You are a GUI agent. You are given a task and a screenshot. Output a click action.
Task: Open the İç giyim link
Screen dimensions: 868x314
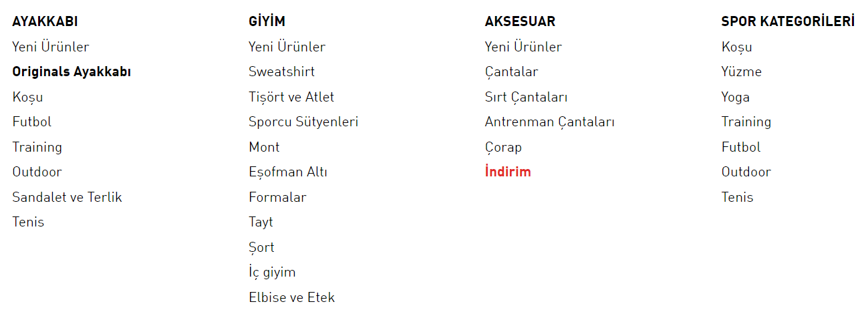click(x=272, y=272)
